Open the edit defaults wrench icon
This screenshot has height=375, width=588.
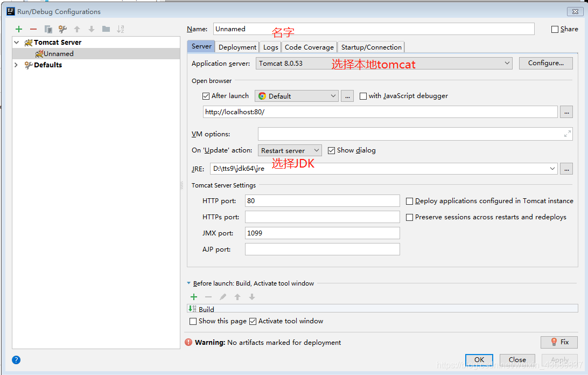click(x=62, y=29)
